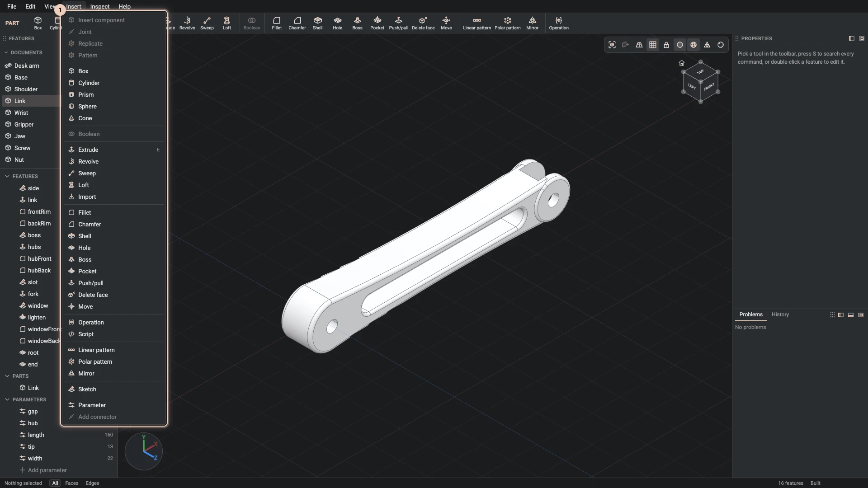Toggle the triangle mesh display icon
This screenshot has height=488, width=868.
(x=707, y=45)
